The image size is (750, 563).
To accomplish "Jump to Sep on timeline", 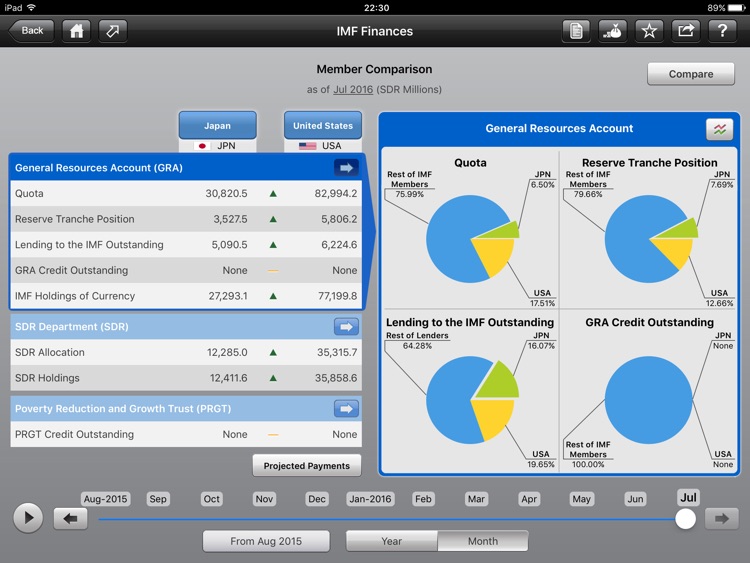I will point(158,499).
